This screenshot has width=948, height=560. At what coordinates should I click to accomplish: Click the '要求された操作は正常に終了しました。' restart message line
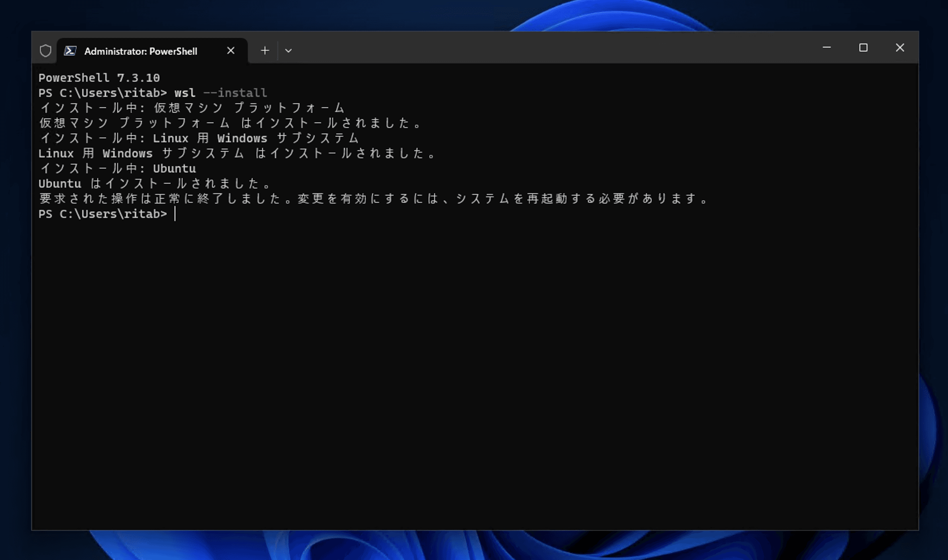(374, 199)
